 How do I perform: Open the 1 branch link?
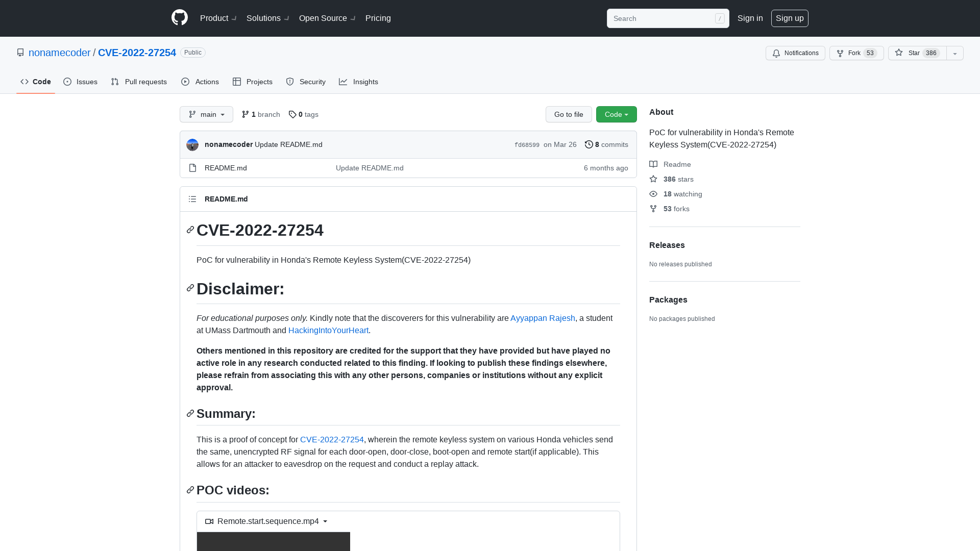(261, 114)
